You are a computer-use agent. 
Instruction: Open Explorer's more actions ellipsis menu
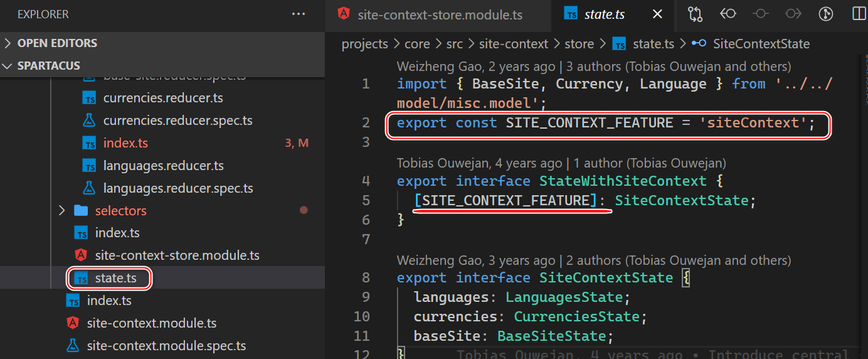(x=299, y=14)
